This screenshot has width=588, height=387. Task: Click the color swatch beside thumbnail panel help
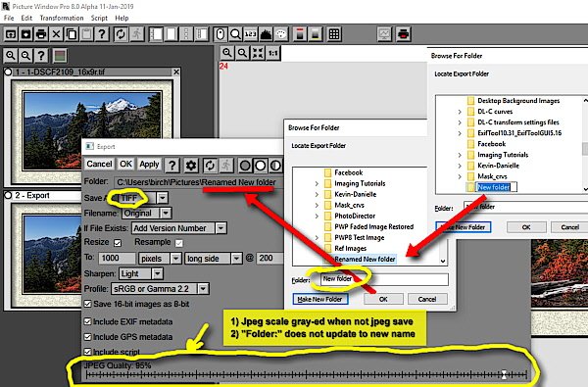pos(60,56)
